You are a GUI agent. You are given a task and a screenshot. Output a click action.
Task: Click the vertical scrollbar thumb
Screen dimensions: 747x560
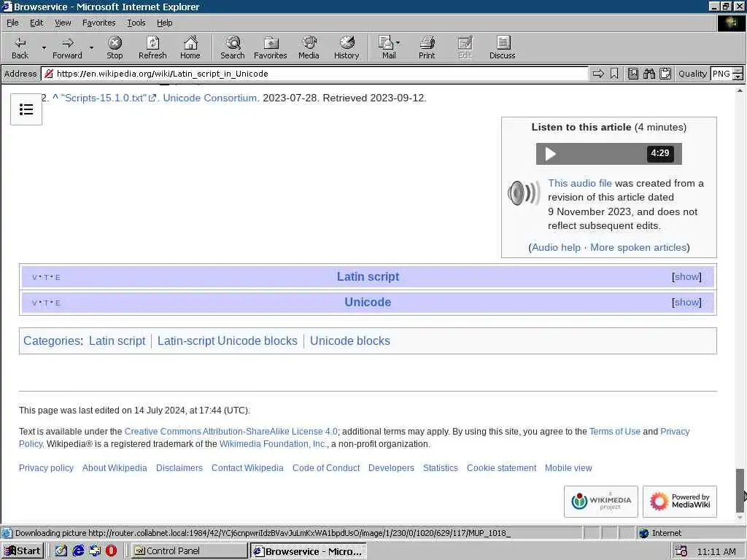(x=740, y=491)
